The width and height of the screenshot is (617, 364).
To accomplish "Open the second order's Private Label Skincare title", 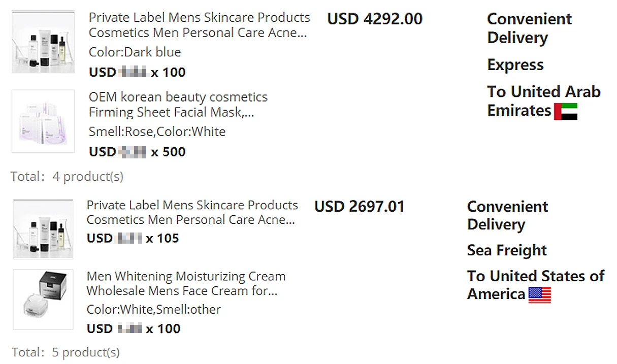I will [x=192, y=212].
